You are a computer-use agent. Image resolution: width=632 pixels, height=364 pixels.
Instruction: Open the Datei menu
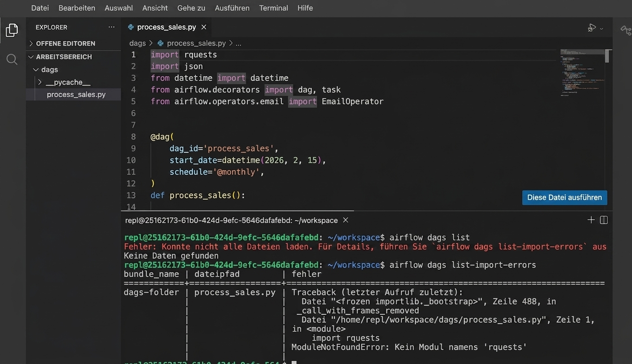[40, 8]
